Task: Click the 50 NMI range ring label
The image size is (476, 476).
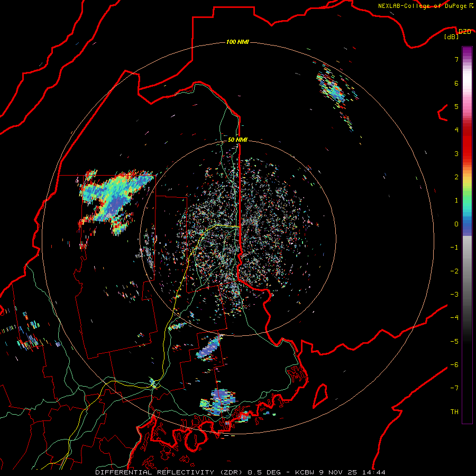Action: [237, 140]
